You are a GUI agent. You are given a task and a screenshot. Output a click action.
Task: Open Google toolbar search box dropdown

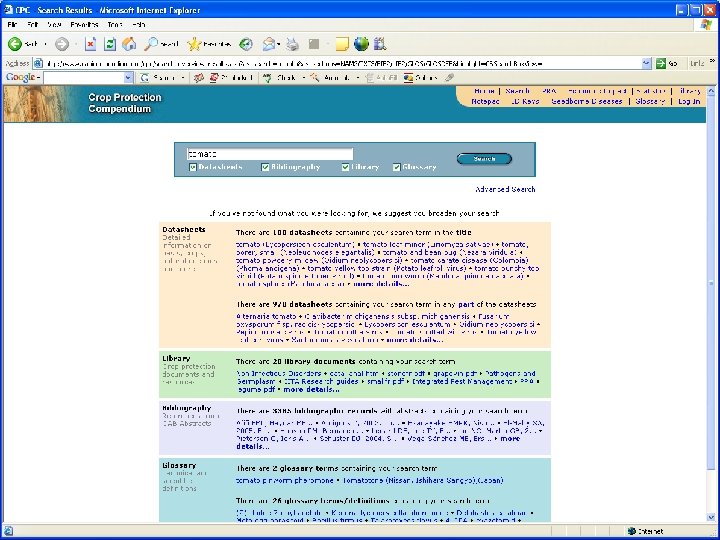(x=128, y=78)
